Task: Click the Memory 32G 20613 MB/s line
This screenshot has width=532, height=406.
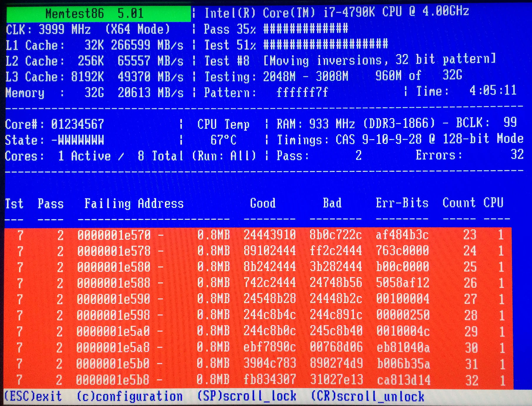Action: point(95,93)
